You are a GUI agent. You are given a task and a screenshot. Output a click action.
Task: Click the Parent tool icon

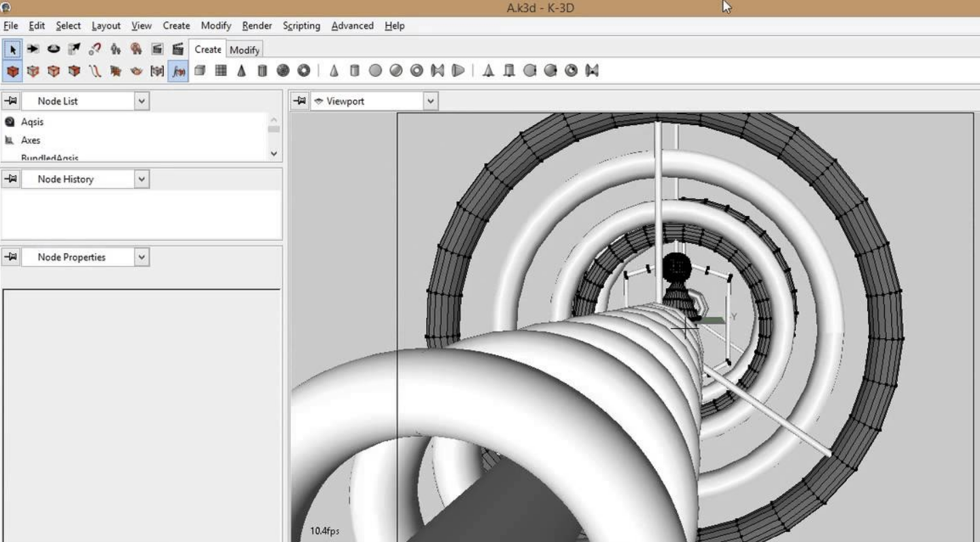pos(116,49)
